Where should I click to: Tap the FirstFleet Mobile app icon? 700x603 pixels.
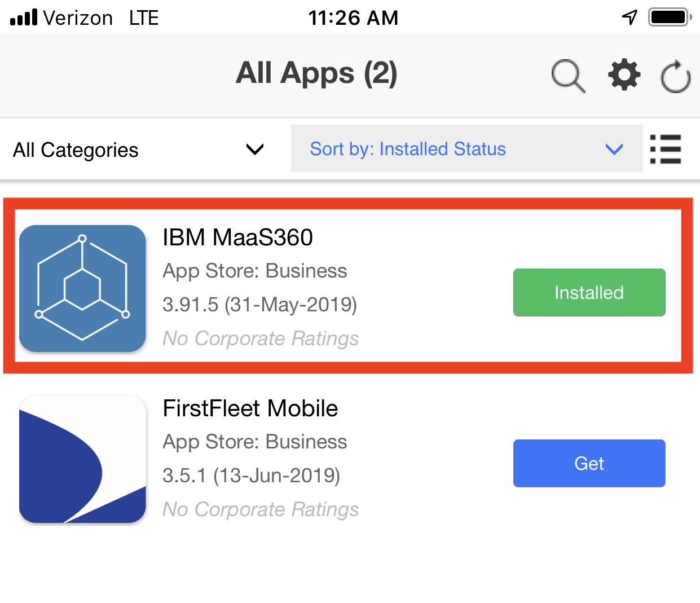(82, 459)
